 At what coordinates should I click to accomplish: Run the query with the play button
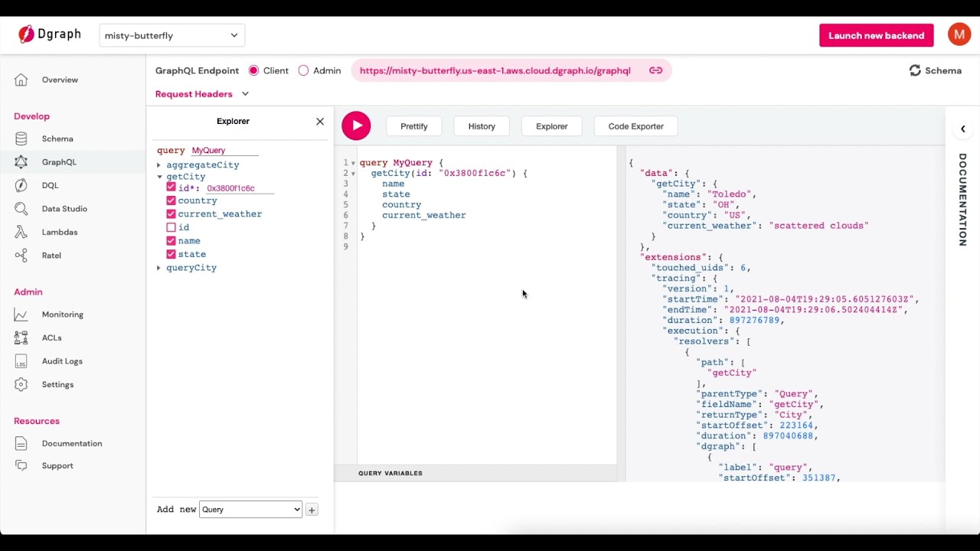[356, 126]
